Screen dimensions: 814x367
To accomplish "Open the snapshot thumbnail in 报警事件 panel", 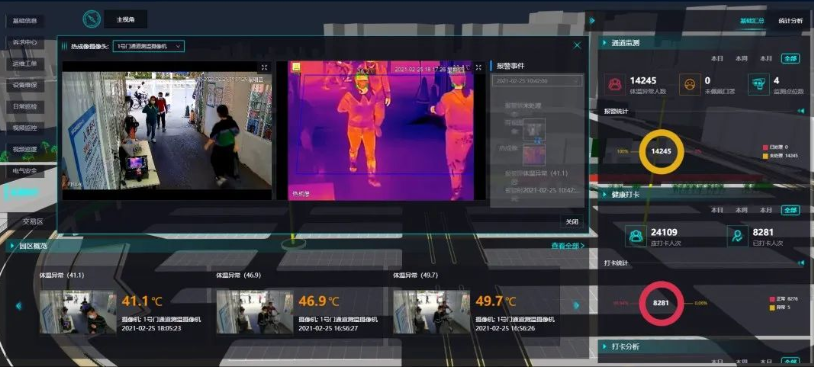I will coord(534,129).
